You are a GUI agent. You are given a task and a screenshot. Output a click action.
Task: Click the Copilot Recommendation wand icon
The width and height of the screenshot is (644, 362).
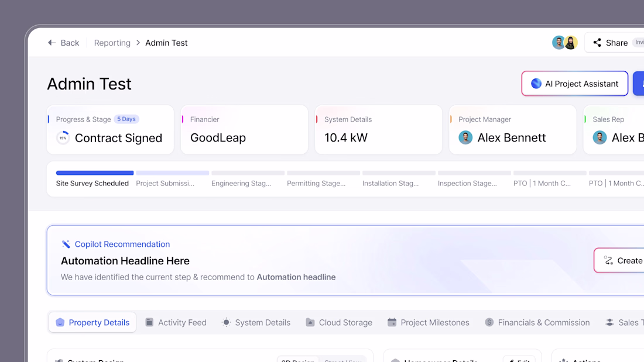pos(66,244)
